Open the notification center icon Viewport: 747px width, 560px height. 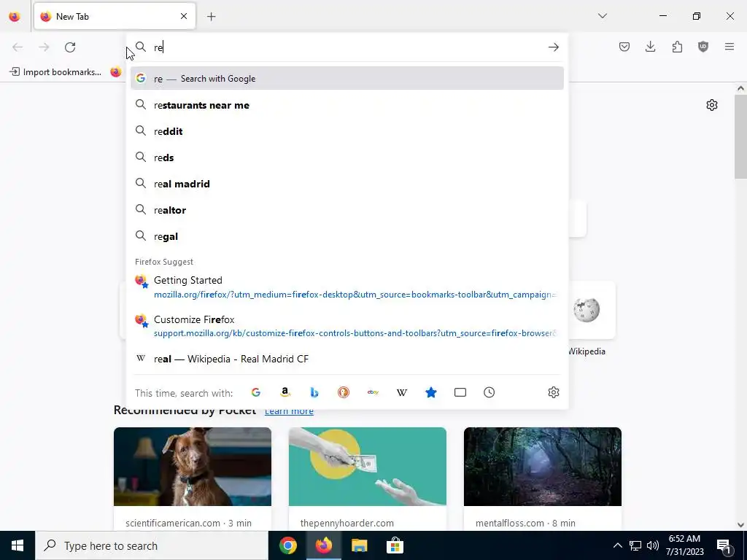tap(724, 545)
